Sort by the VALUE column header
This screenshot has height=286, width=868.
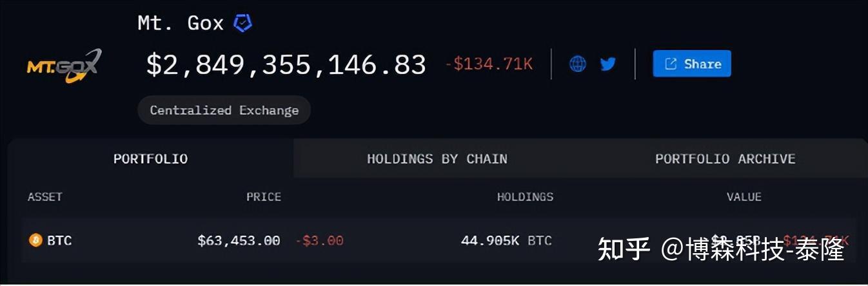pos(744,196)
